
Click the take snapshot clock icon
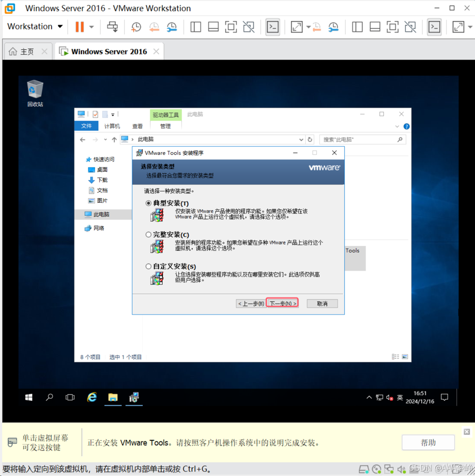(x=136, y=26)
